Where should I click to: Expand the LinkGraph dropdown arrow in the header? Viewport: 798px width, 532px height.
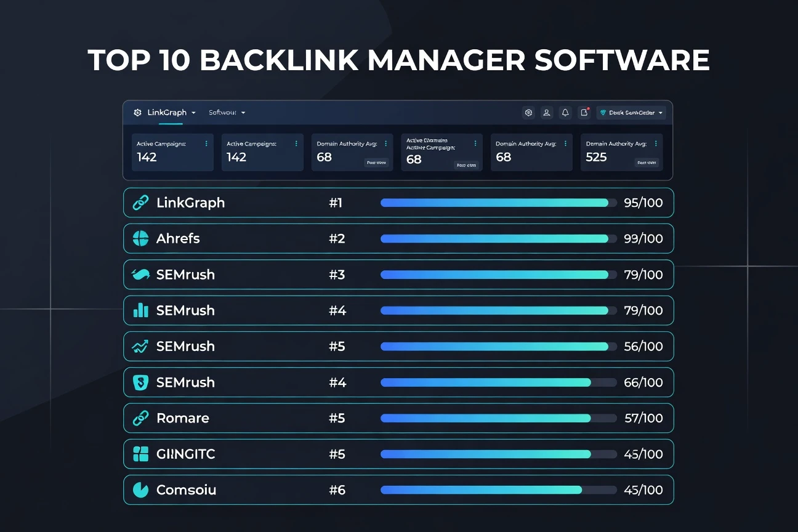pyautogui.click(x=193, y=113)
